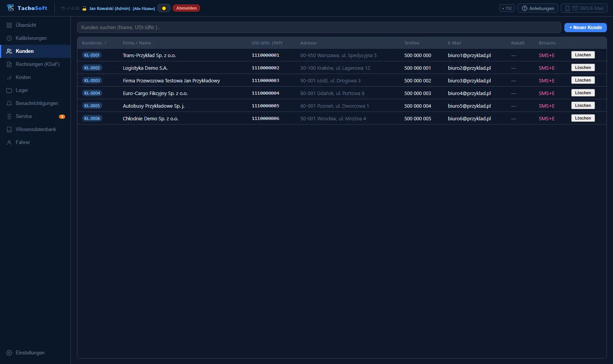Delete Firma Przewozowa Testowa row

(583, 80)
